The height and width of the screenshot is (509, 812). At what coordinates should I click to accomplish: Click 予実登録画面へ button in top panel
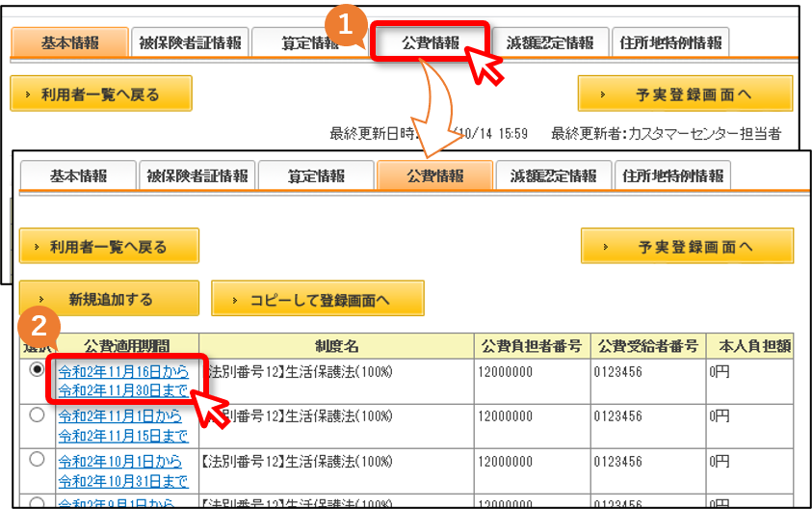point(685,94)
